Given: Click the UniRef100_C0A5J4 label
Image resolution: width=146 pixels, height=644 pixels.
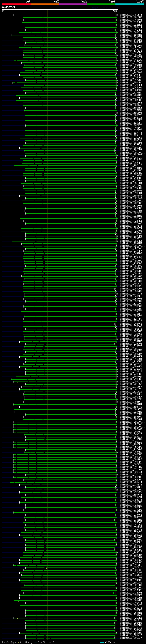Looking at the screenshot, I should (x=131, y=32).
